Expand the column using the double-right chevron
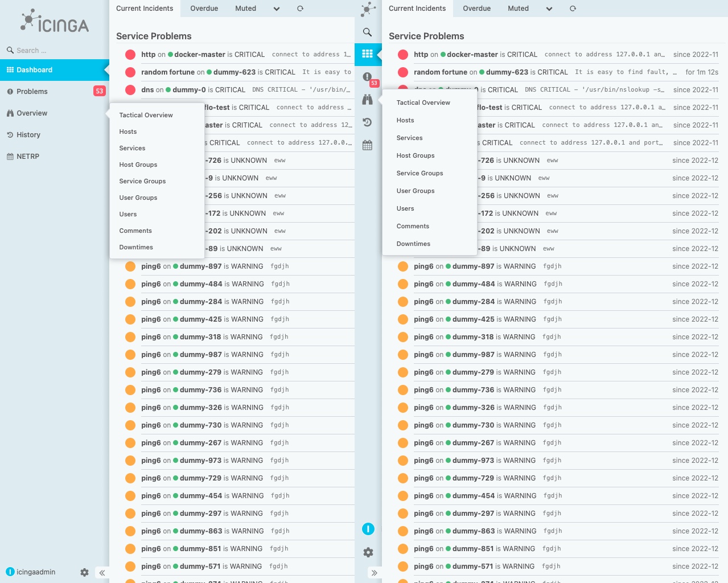 click(x=375, y=573)
